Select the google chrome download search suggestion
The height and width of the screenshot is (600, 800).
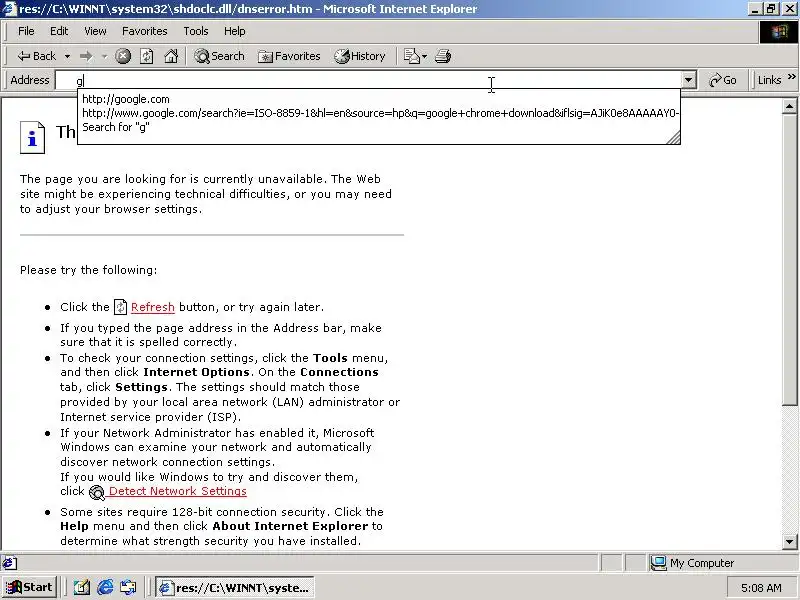coord(379,113)
